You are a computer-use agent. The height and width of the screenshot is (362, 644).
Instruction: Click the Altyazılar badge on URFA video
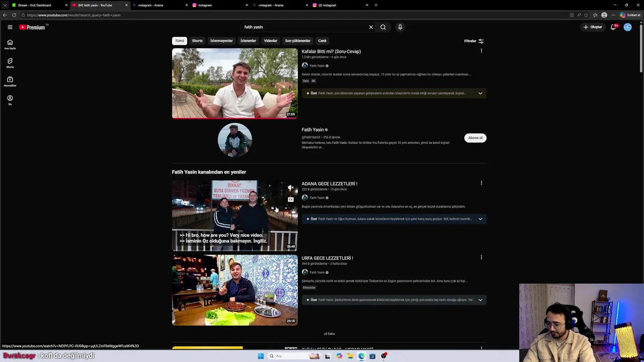pyautogui.click(x=309, y=288)
